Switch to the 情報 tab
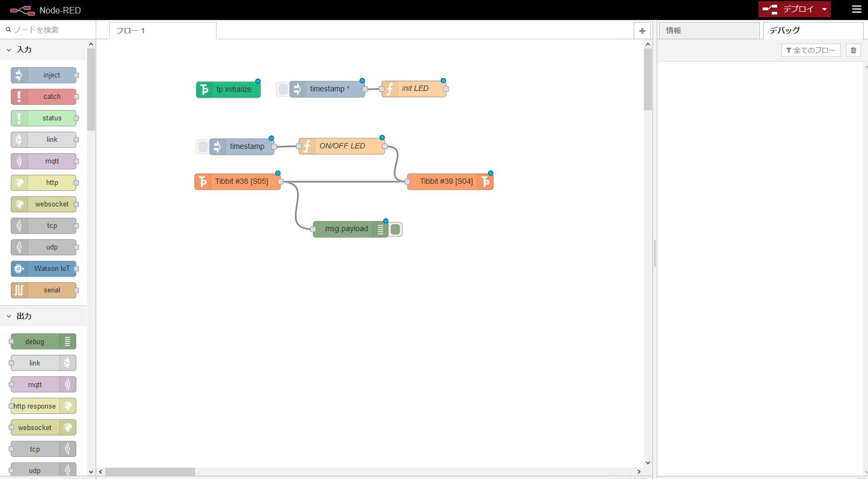Image resolution: width=868 pixels, height=479 pixels. pyautogui.click(x=709, y=31)
